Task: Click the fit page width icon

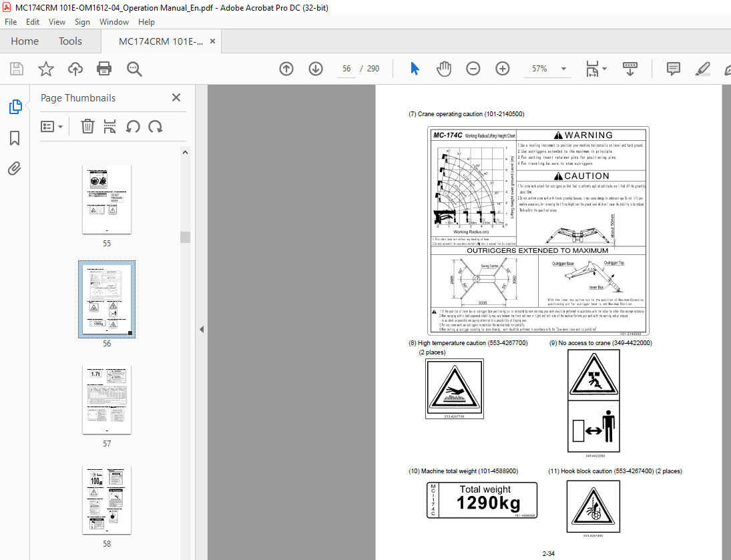Action: 592,69
